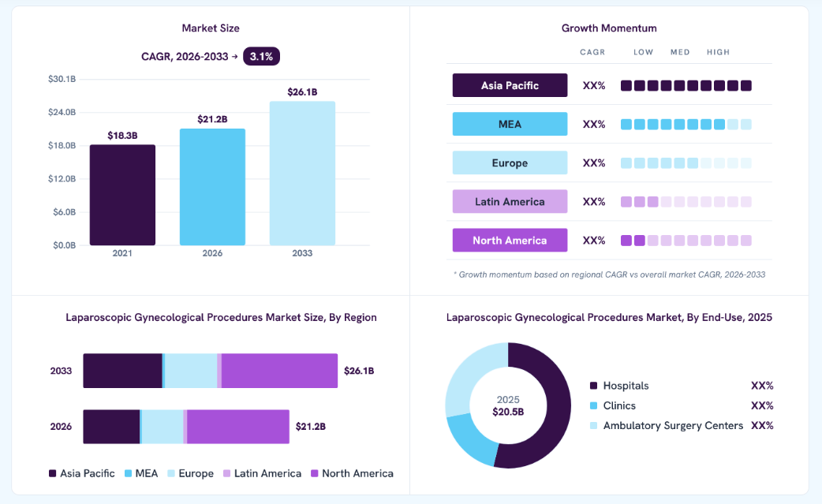
Task: Click the Clinics legend item
Action: tap(612, 405)
